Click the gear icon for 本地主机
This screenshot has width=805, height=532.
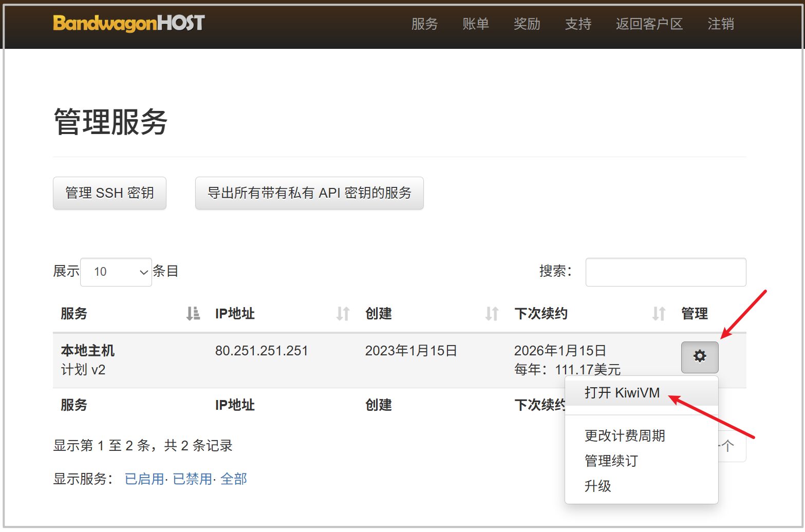[x=699, y=357]
